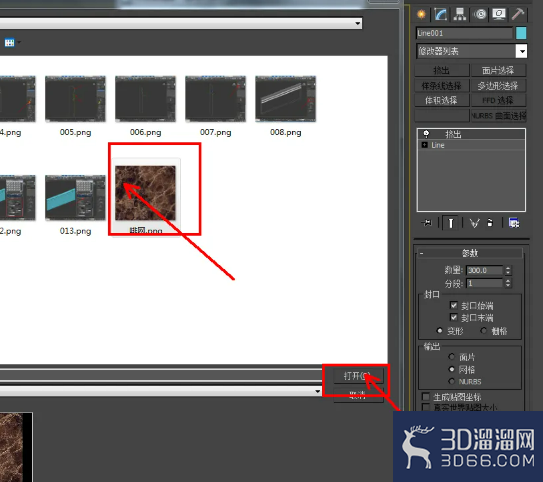Select the 变形 radio button
The image size is (543, 482).
click(x=439, y=331)
